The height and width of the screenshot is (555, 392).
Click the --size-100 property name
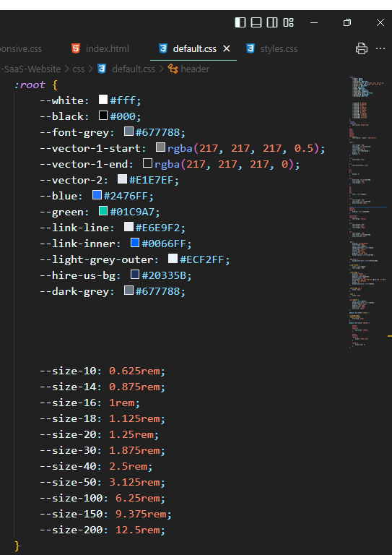pyautogui.click(x=71, y=499)
